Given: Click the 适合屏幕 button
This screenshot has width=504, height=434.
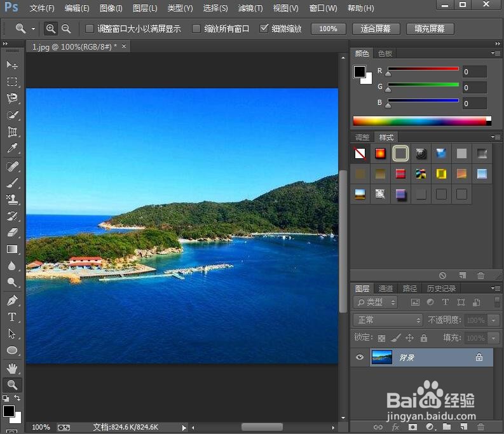Looking at the screenshot, I should point(376,29).
